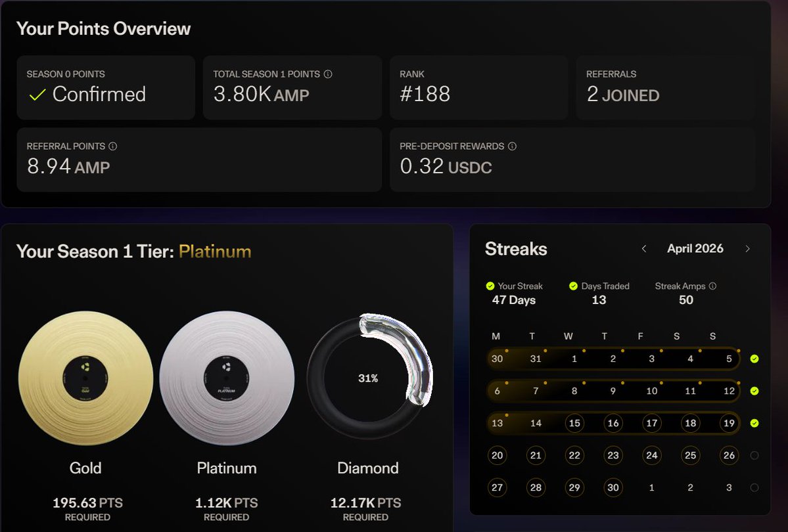Image resolution: width=788 pixels, height=532 pixels.
Task: Select day 27 in the streak calendar
Action: [x=497, y=487]
